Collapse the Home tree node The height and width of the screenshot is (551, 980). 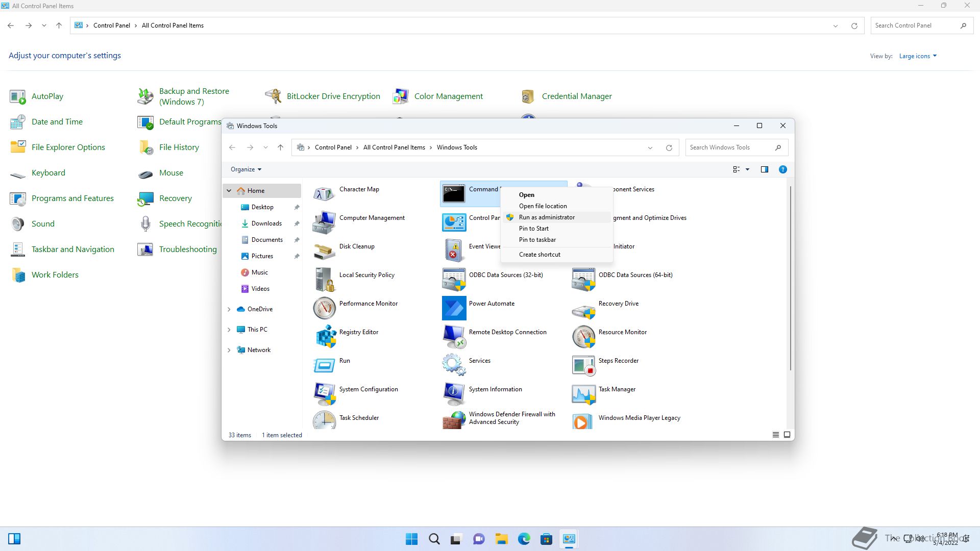click(x=229, y=191)
